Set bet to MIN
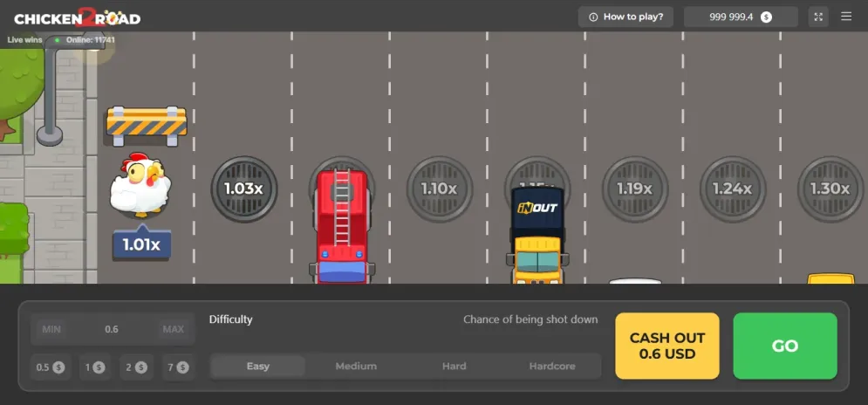 51,329
